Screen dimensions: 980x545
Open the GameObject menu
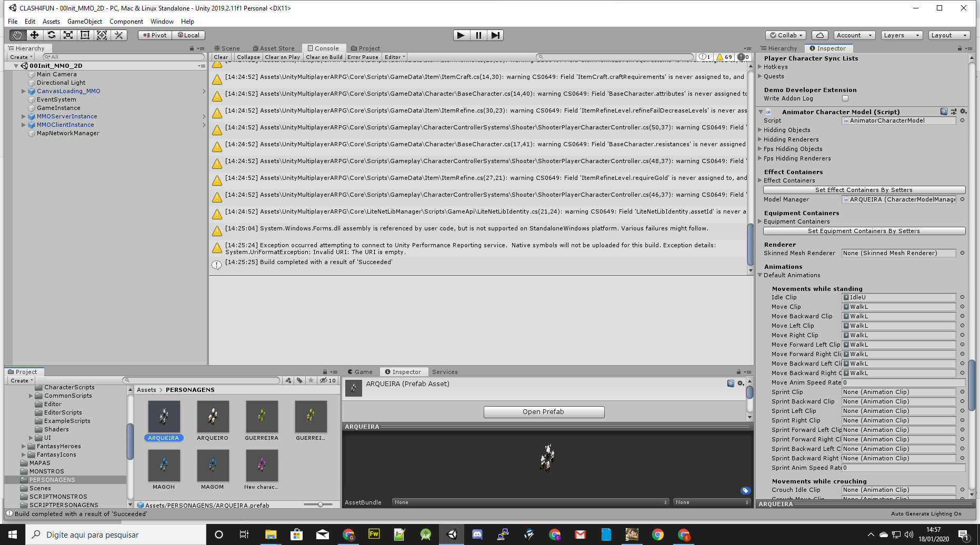click(84, 22)
